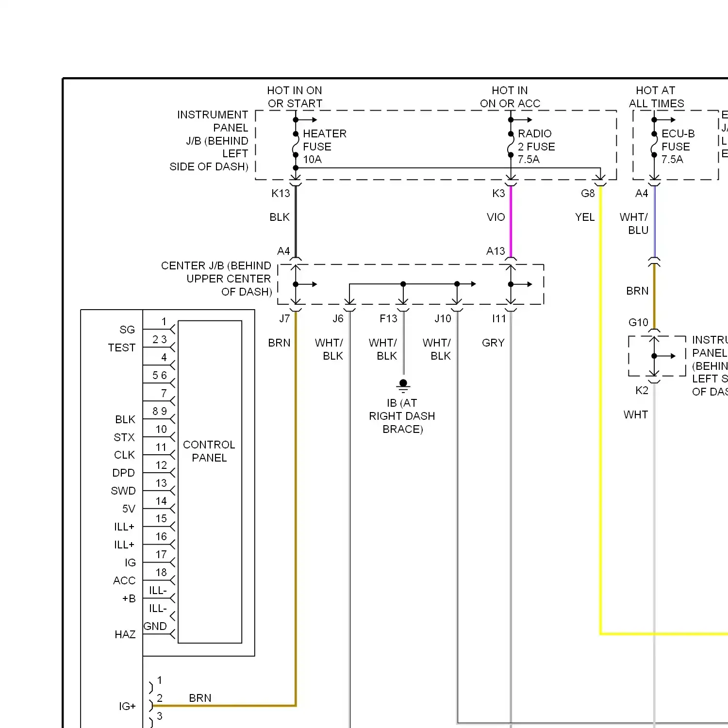Click the INSTRUMENT PANEL J/B left dash label
Screen dimensions: 728x728
tap(209, 141)
